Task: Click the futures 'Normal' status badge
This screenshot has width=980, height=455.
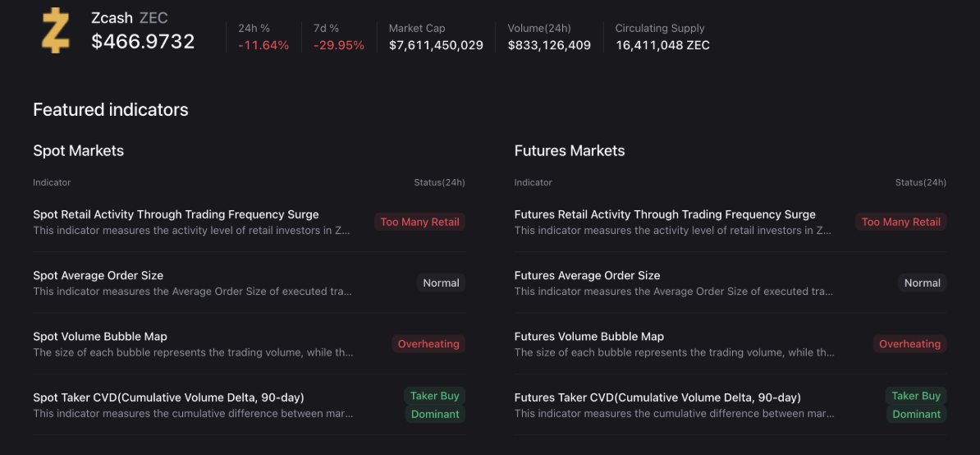Action: 922,283
